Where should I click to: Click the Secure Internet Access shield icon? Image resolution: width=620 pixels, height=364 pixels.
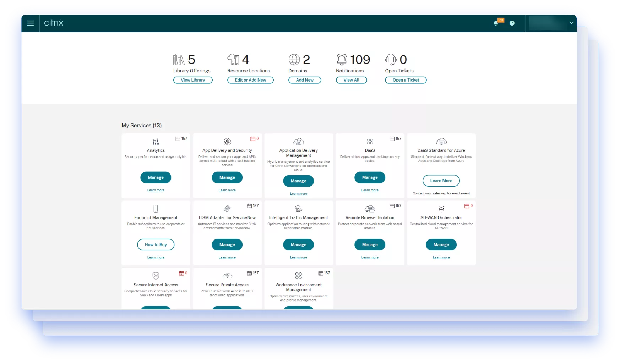156,276
